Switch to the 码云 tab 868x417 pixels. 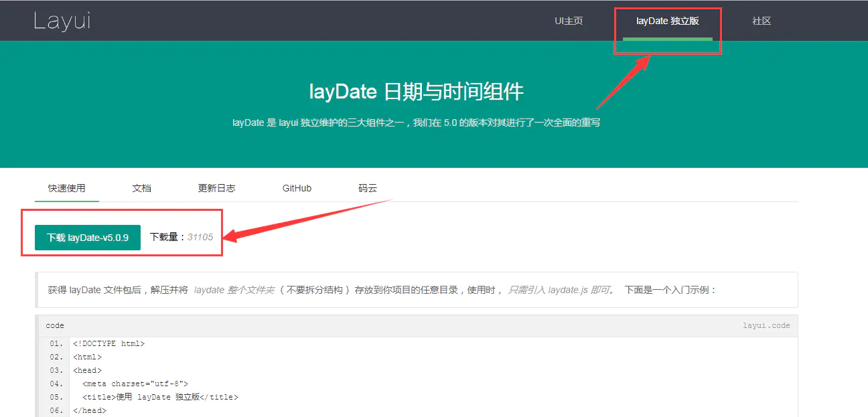pos(368,188)
